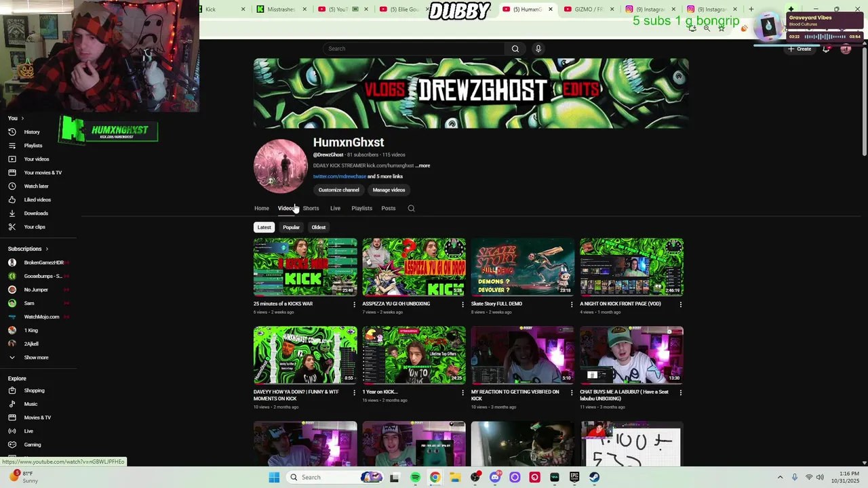868x488 pixels.
Task: Open Downloads in the sidebar
Action: pos(36,213)
